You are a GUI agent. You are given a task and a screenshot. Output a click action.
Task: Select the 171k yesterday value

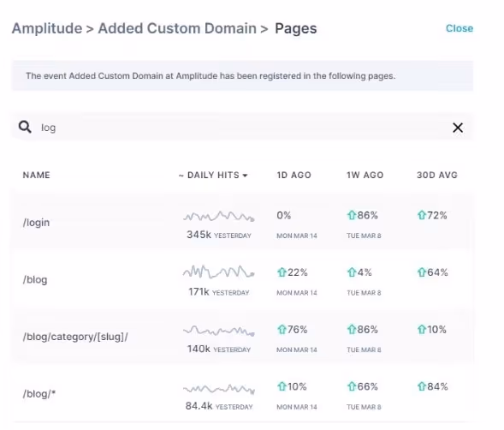[x=219, y=292]
